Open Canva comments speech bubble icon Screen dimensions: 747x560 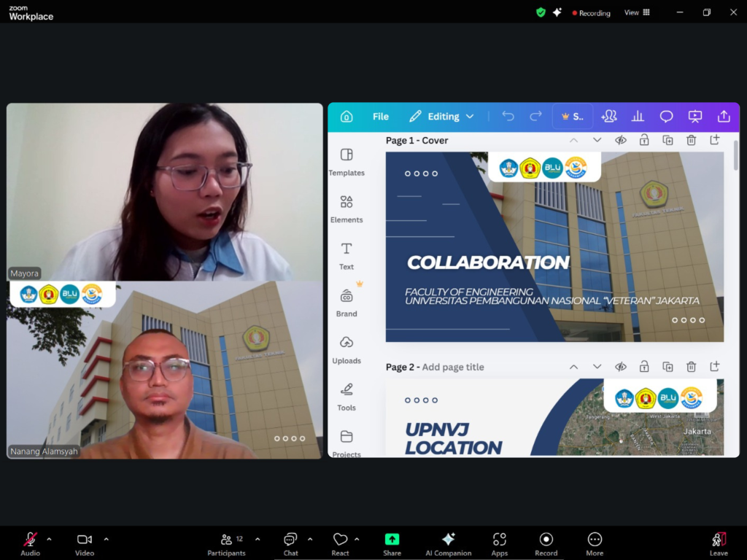(x=666, y=117)
